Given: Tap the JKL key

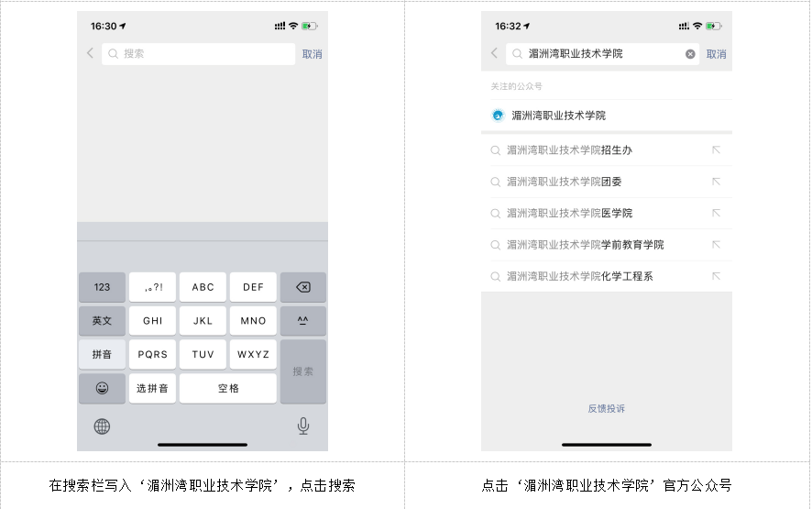Looking at the screenshot, I should coord(203,320).
